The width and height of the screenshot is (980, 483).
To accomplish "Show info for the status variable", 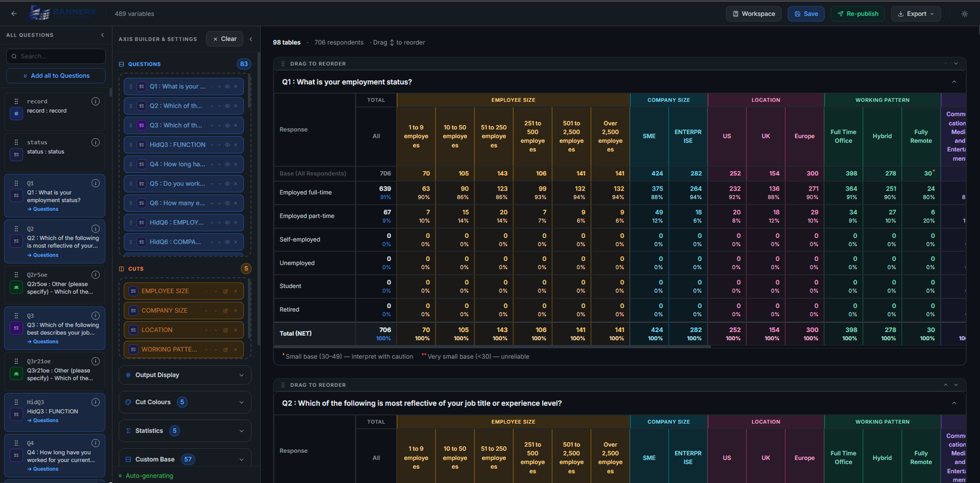I will [96, 142].
